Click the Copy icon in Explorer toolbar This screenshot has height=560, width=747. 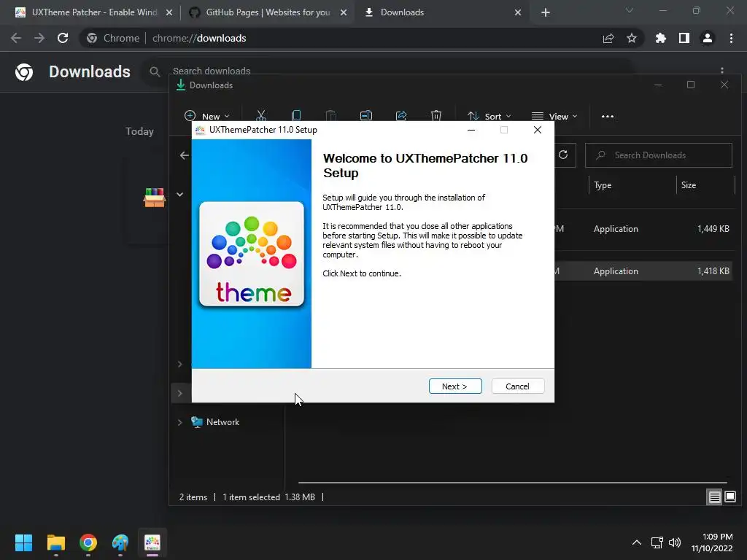296,116
